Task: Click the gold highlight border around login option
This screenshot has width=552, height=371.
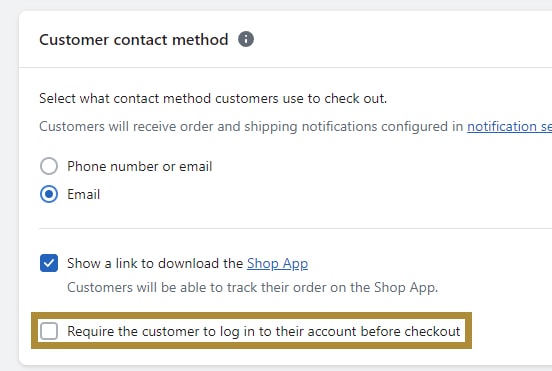Action: (251, 315)
